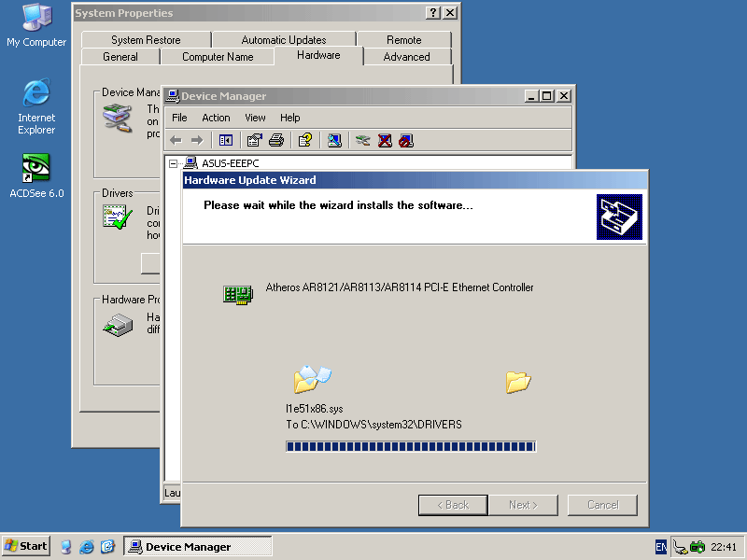747x560 pixels.
Task: Click the Disable device toolbar icon
Action: point(406,141)
